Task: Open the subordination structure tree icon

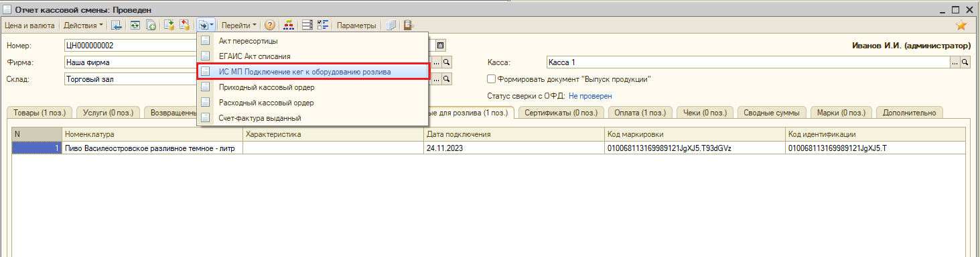Action: point(289,25)
